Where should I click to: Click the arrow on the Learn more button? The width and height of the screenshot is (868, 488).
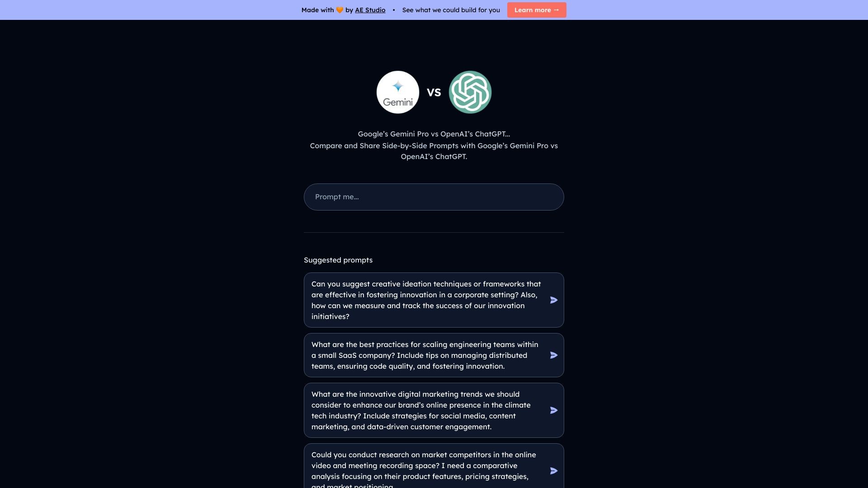point(556,9)
